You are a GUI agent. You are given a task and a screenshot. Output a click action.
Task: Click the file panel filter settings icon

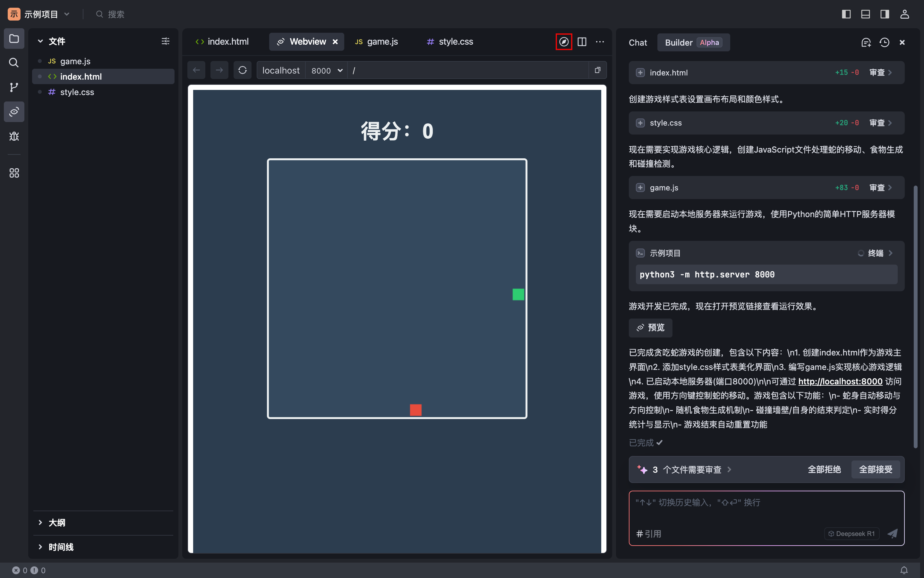tap(165, 41)
